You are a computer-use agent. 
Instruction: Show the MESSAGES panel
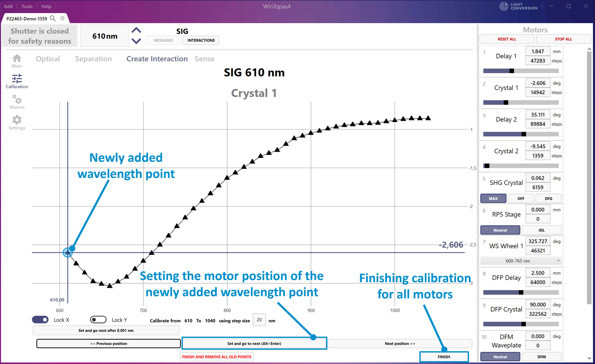(163, 40)
